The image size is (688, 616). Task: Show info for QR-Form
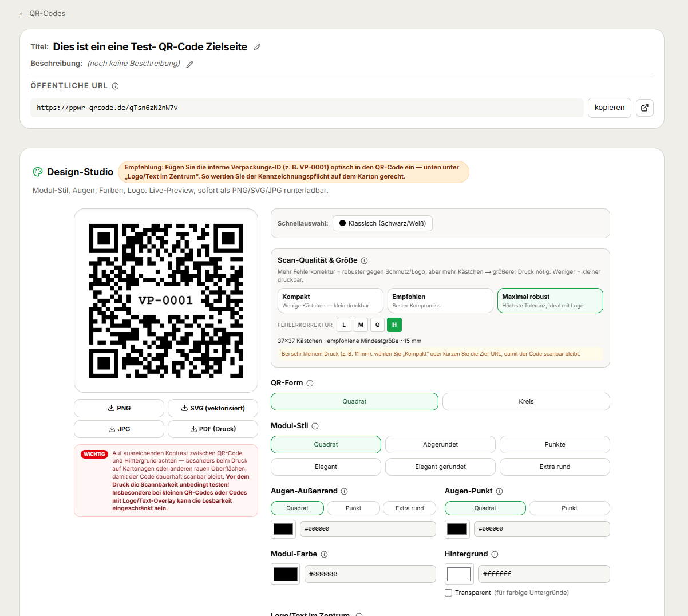pyautogui.click(x=310, y=383)
